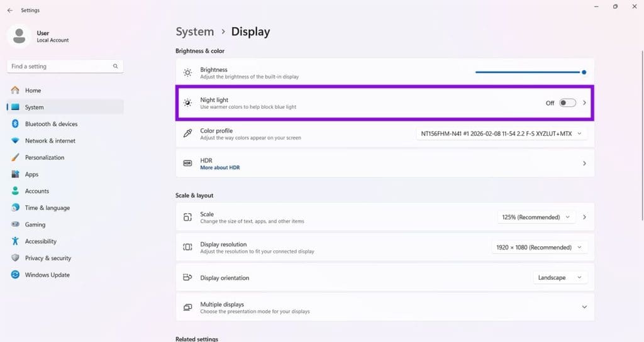Click the search magnifier icon
Image resolution: width=644 pixels, height=342 pixels.
tap(116, 66)
